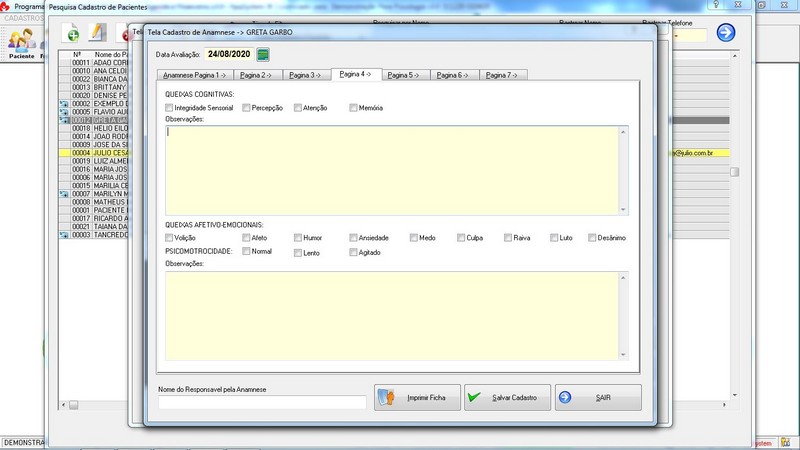
Task: Select Pagina 4 tab
Action: [356, 74]
